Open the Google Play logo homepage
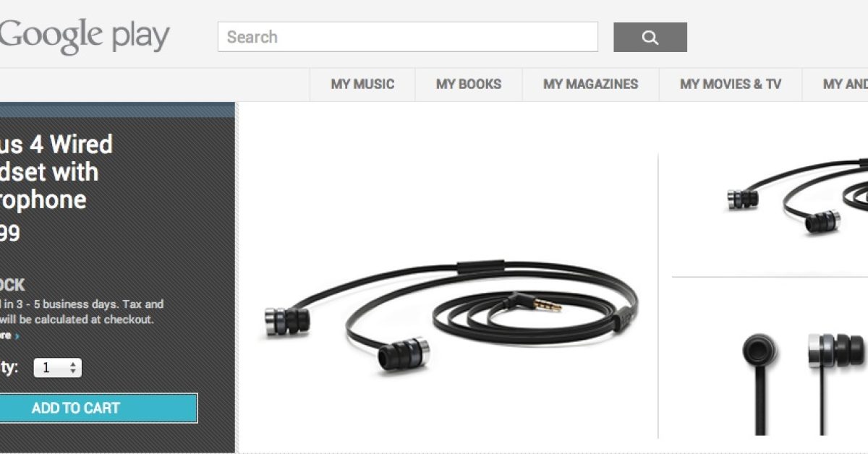This screenshot has width=868, height=454. [x=85, y=36]
